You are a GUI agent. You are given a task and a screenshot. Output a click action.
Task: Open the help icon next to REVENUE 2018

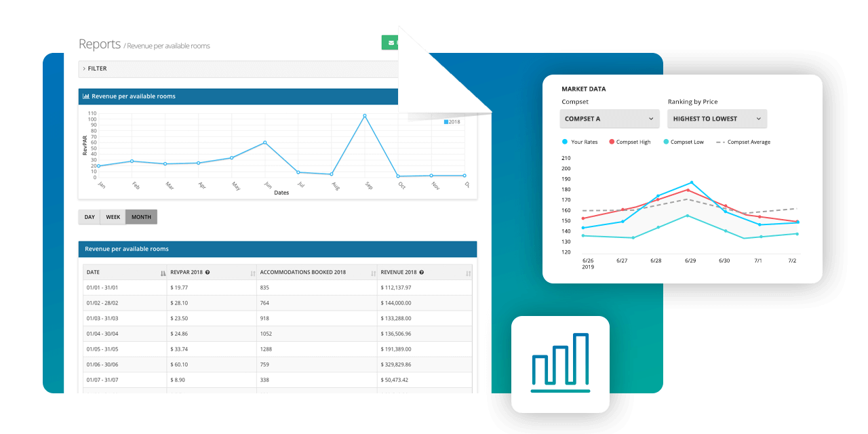[x=422, y=273]
